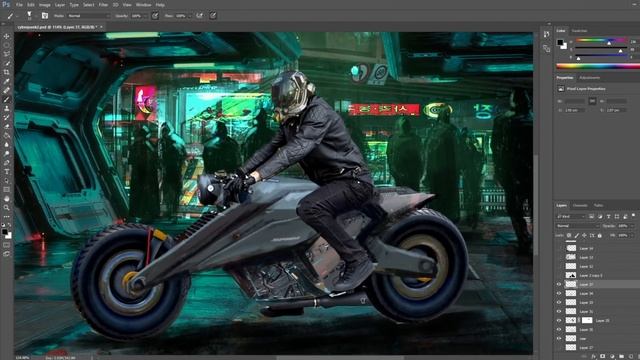
Task: Select the Zoom tool
Action: pyautogui.click(x=7, y=208)
